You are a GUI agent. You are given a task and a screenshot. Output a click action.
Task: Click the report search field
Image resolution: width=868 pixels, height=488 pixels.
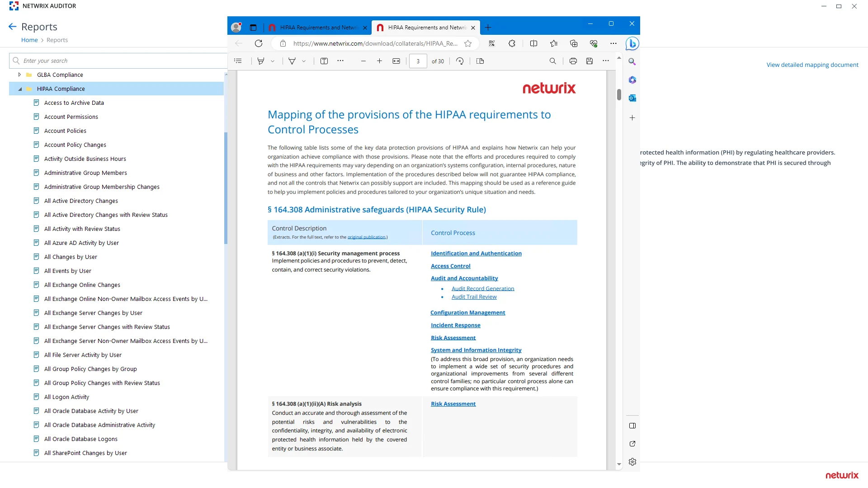tap(118, 61)
